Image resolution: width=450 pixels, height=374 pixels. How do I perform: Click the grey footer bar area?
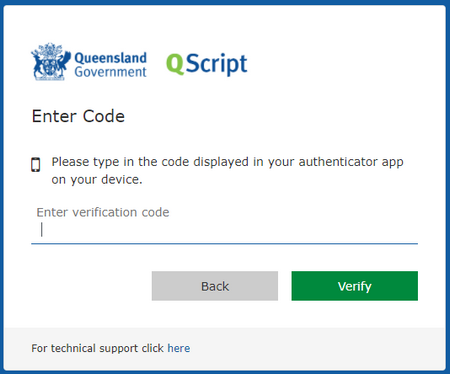(x=225, y=348)
